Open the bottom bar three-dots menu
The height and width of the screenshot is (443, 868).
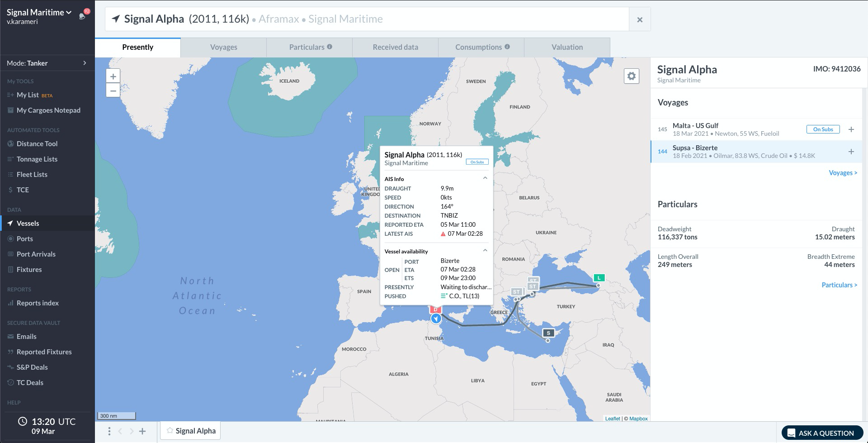(109, 431)
